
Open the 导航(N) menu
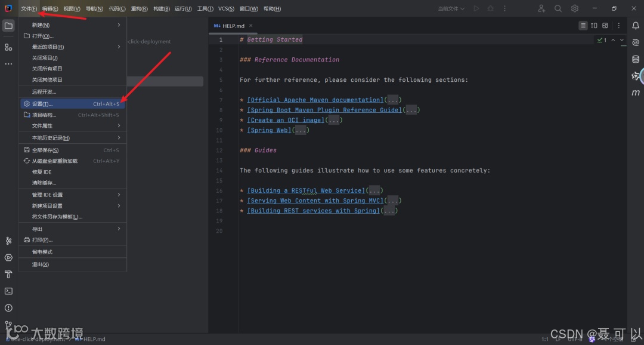point(94,8)
